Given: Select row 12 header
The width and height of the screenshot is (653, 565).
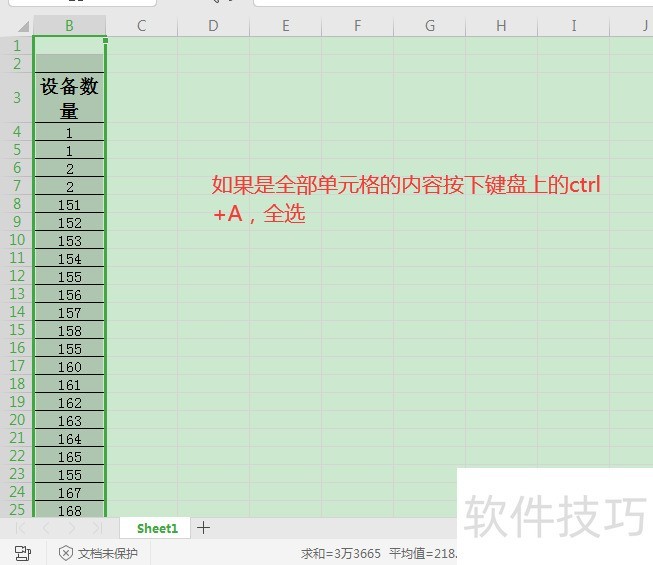Looking at the screenshot, I should point(17,276).
